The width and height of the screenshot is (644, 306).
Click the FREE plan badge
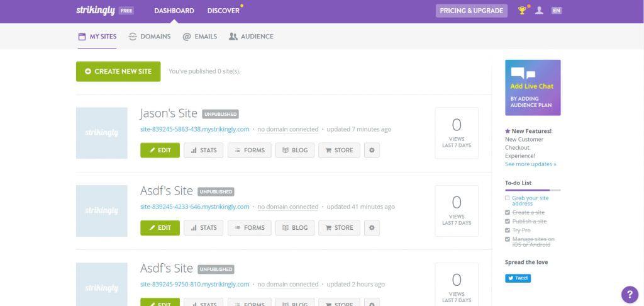(x=126, y=11)
